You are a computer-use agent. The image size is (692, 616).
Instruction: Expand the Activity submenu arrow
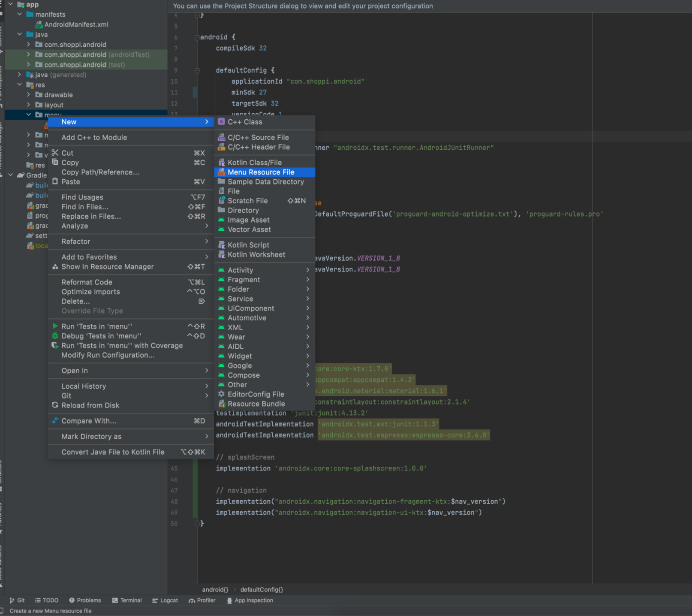(307, 270)
